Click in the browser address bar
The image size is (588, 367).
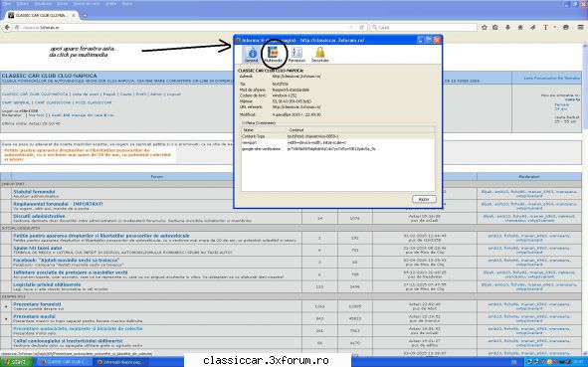(x=184, y=28)
